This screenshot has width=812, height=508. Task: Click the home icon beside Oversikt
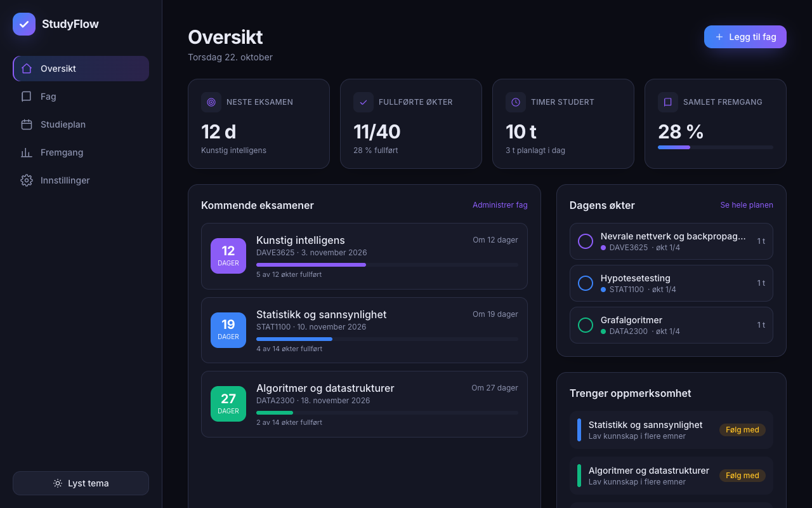pyautogui.click(x=27, y=69)
